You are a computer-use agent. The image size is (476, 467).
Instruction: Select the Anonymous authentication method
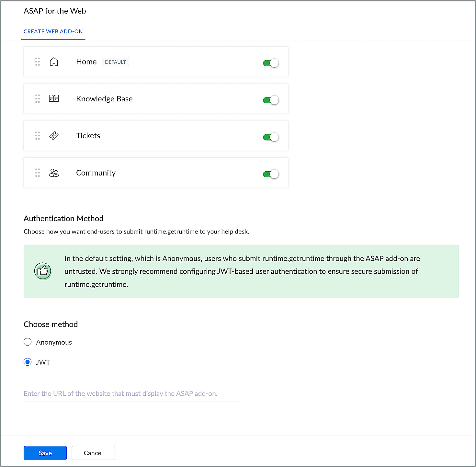(x=28, y=342)
